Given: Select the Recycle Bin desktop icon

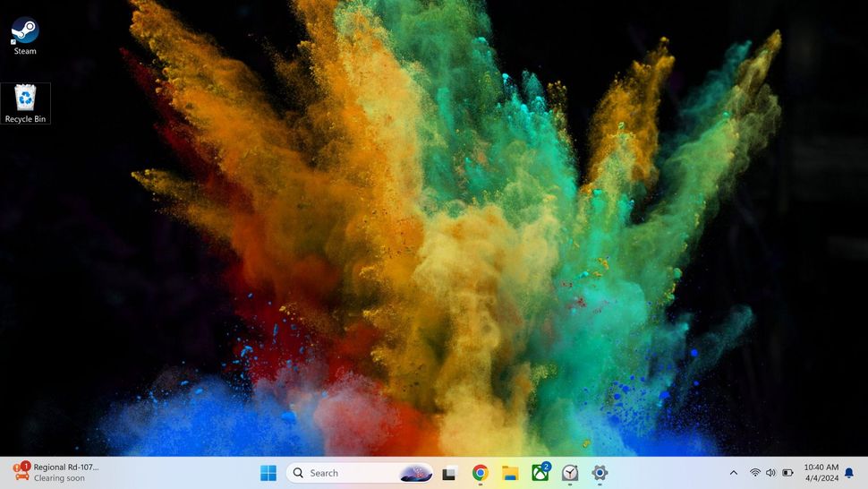Looking at the screenshot, I should pos(25,104).
